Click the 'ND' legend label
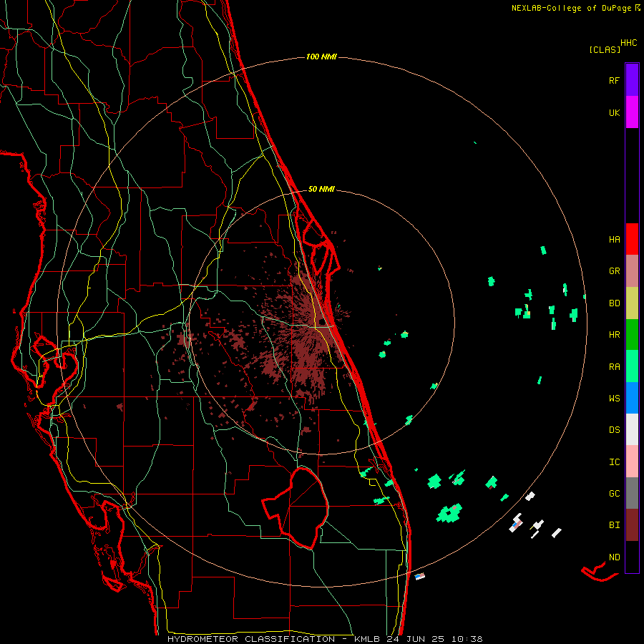 click(x=614, y=557)
